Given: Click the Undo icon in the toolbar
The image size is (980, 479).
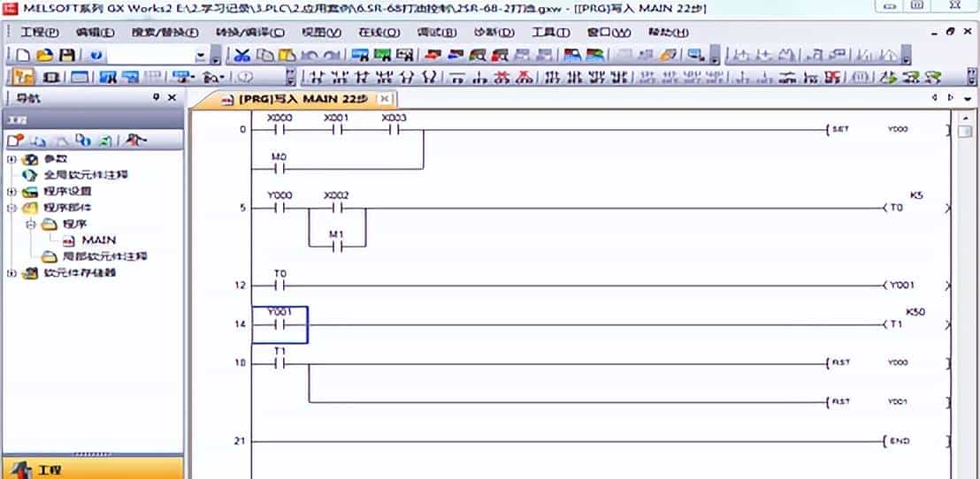Looking at the screenshot, I should click(310, 56).
